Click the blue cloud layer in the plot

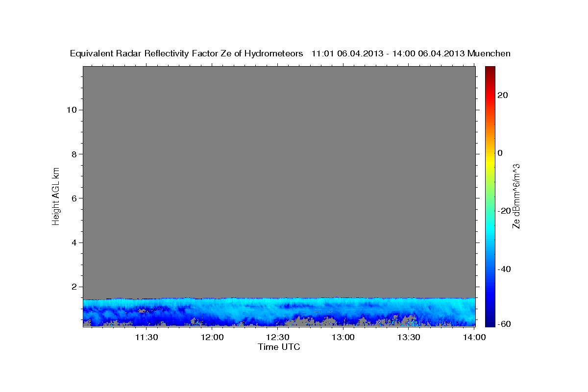tap(279, 312)
